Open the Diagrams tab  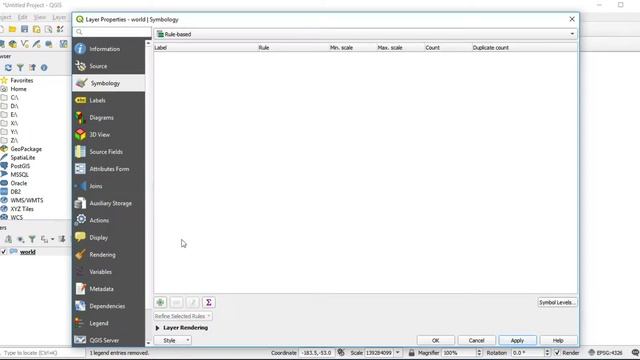pyautogui.click(x=108, y=117)
